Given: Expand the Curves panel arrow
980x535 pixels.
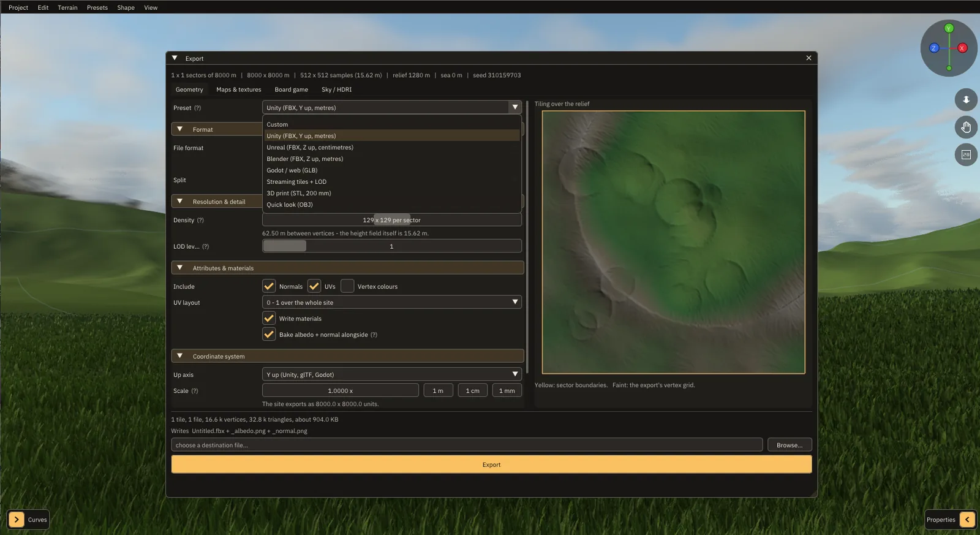Looking at the screenshot, I should point(17,520).
